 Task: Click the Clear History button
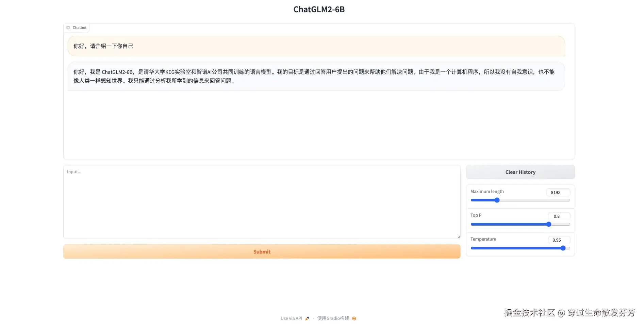tap(520, 172)
